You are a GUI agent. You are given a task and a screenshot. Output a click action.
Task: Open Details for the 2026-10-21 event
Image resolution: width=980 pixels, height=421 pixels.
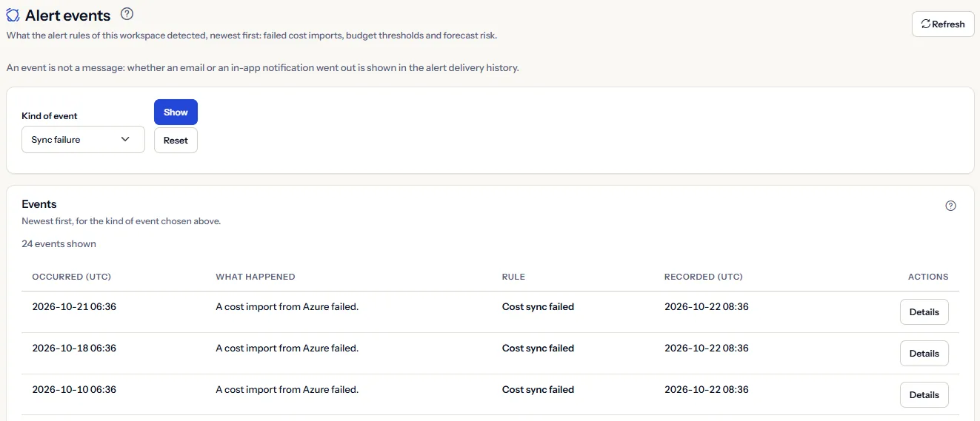click(x=924, y=312)
